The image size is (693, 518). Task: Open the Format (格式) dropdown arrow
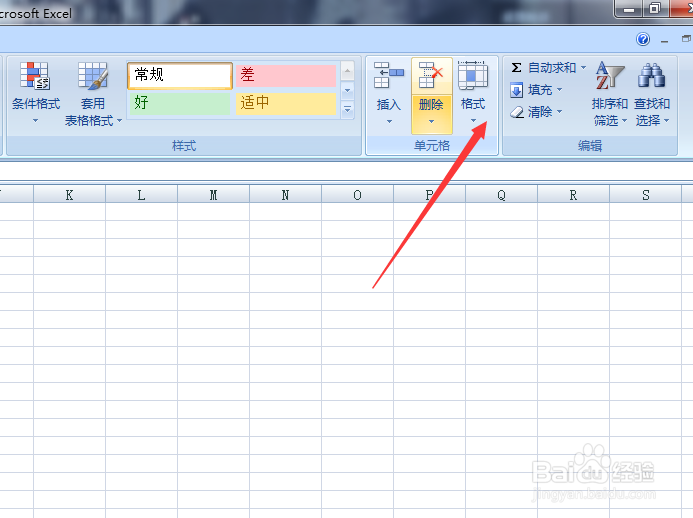[x=473, y=121]
